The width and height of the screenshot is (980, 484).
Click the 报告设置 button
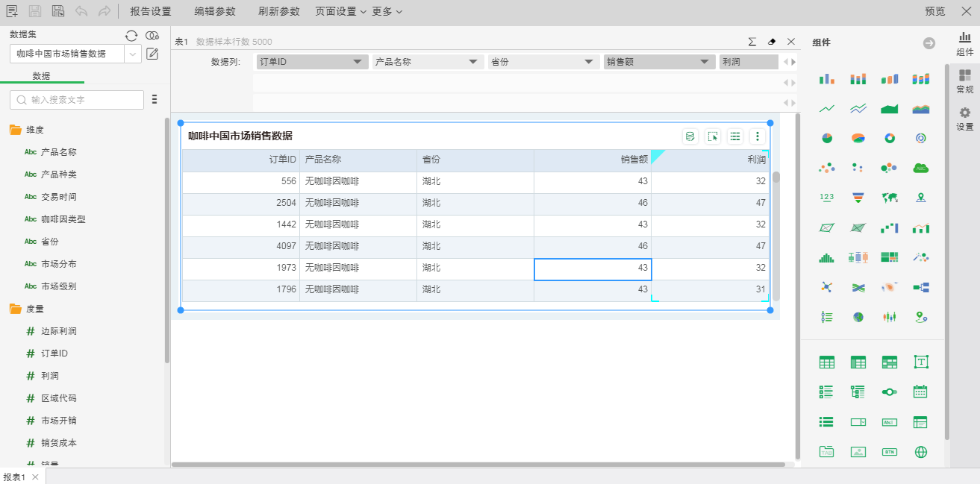[x=150, y=11]
